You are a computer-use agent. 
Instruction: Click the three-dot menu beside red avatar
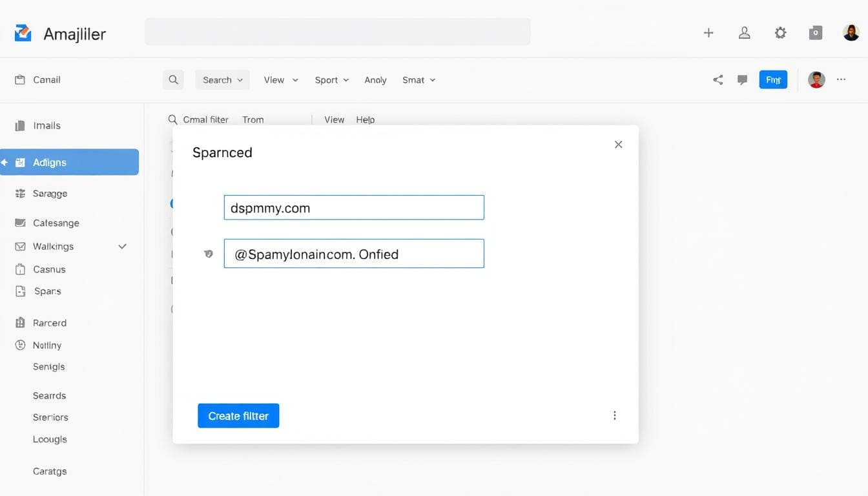click(x=841, y=79)
